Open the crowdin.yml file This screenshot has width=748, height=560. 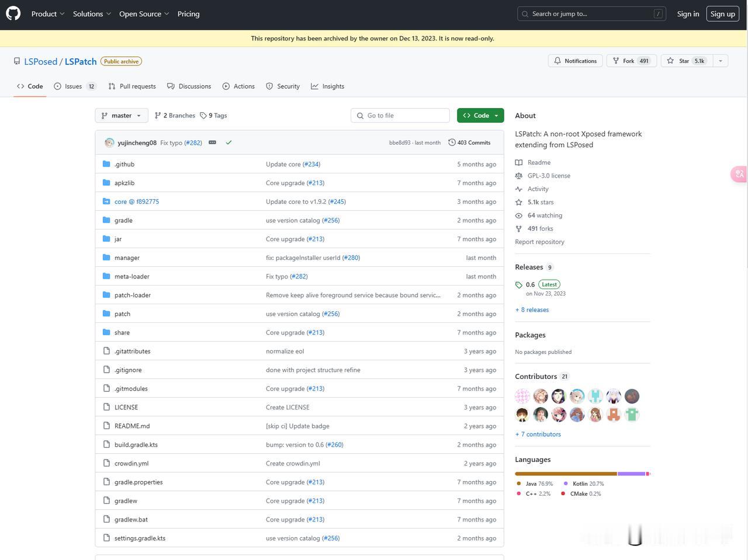coord(131,463)
